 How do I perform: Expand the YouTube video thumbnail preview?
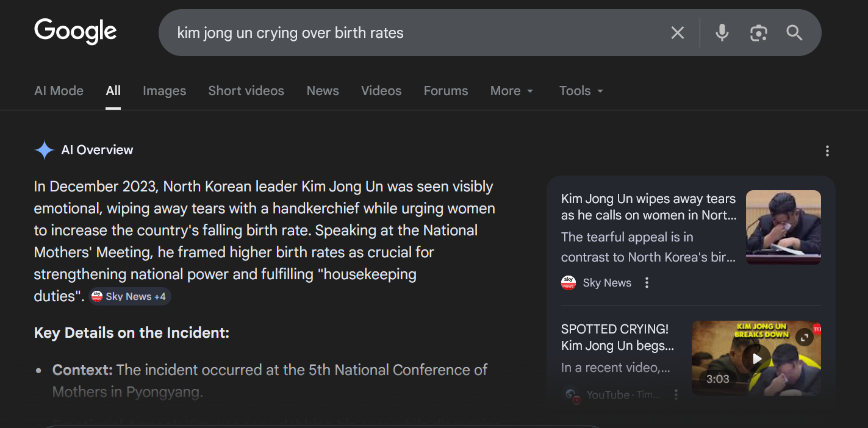(805, 337)
